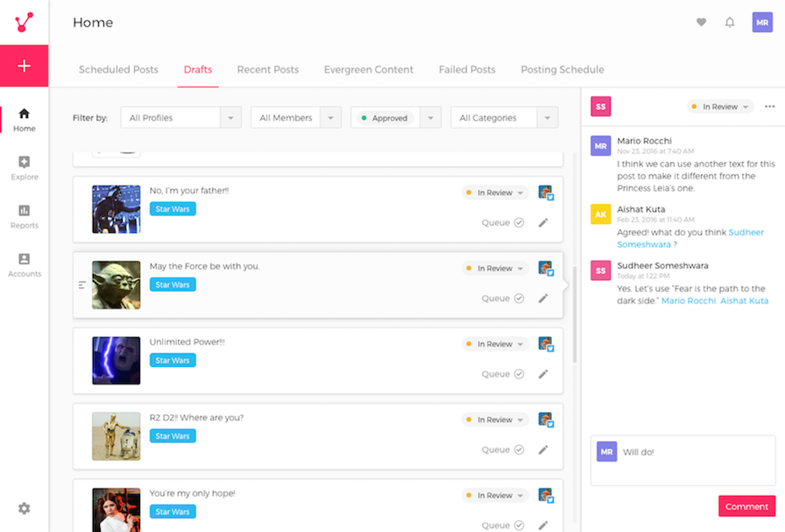Viewport: 785px width, 532px height.
Task: Open notifications bell icon
Action: [x=730, y=22]
